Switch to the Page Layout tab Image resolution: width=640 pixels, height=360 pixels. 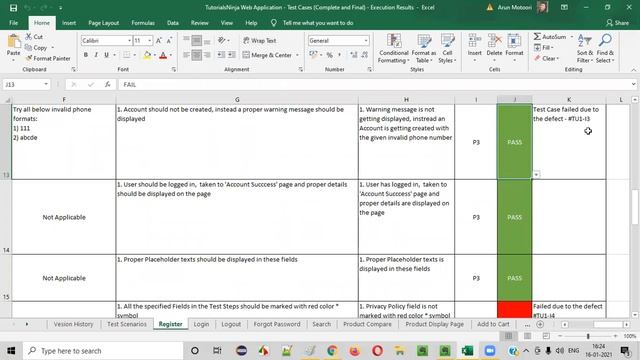[x=104, y=23]
